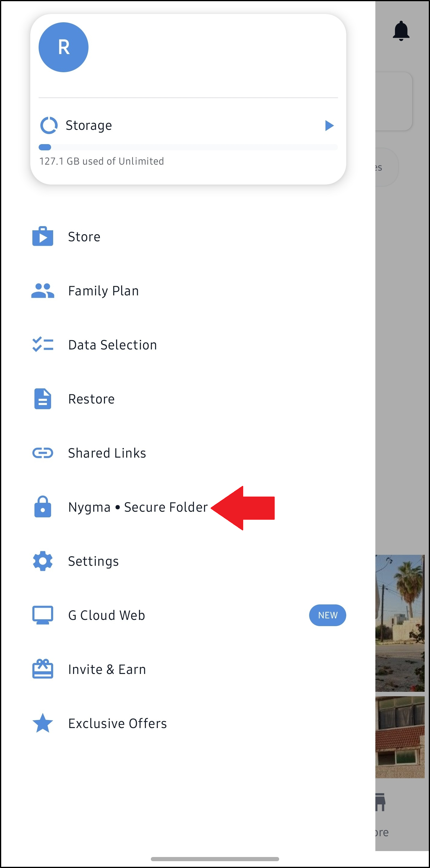Select Data Selection from the menu
This screenshot has height=868, width=430.
112,345
